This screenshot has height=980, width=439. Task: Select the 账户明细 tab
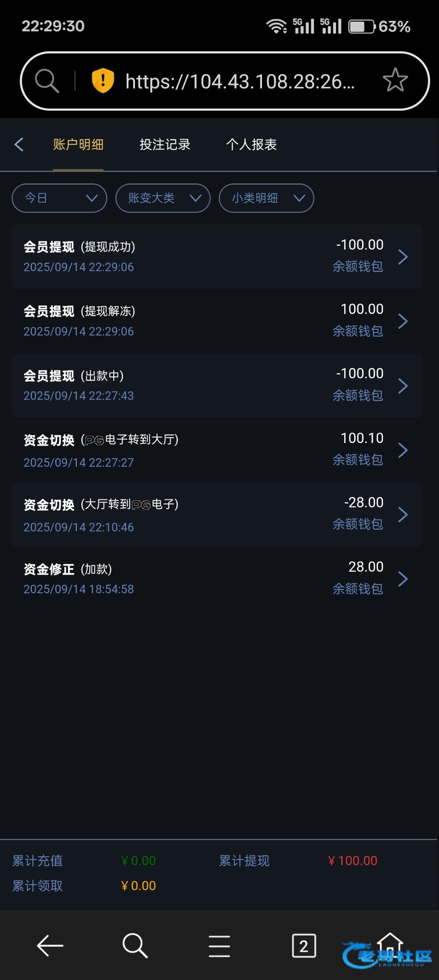[x=78, y=144]
